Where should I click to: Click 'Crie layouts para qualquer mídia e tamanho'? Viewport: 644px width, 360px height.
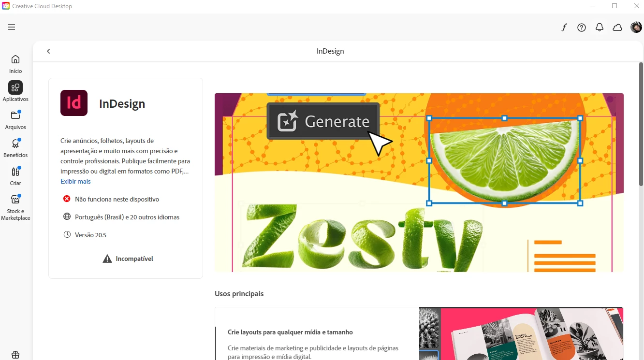(x=290, y=332)
